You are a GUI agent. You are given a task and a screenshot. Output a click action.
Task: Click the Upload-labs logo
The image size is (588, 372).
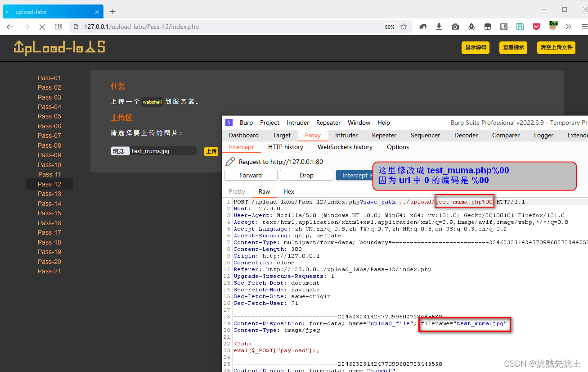59,47
